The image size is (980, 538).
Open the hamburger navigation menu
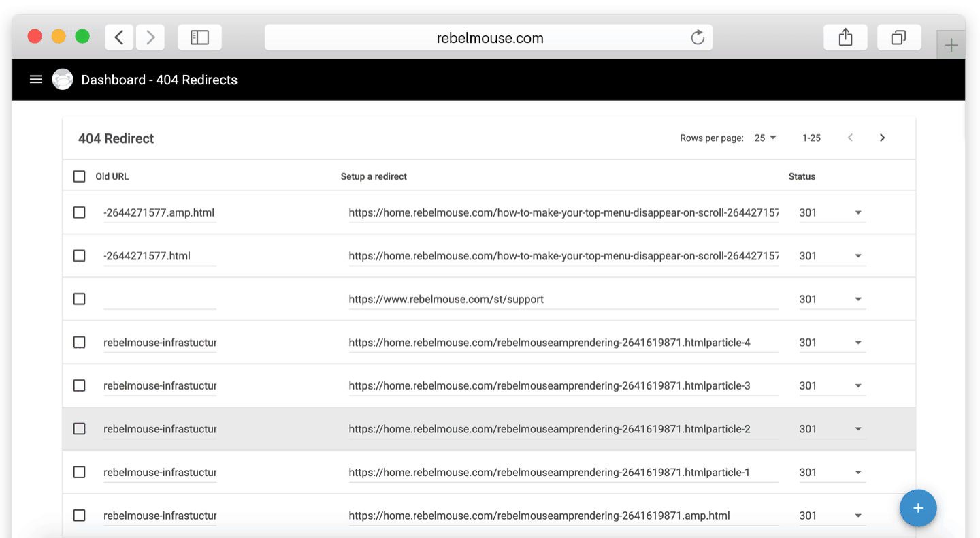click(x=36, y=80)
